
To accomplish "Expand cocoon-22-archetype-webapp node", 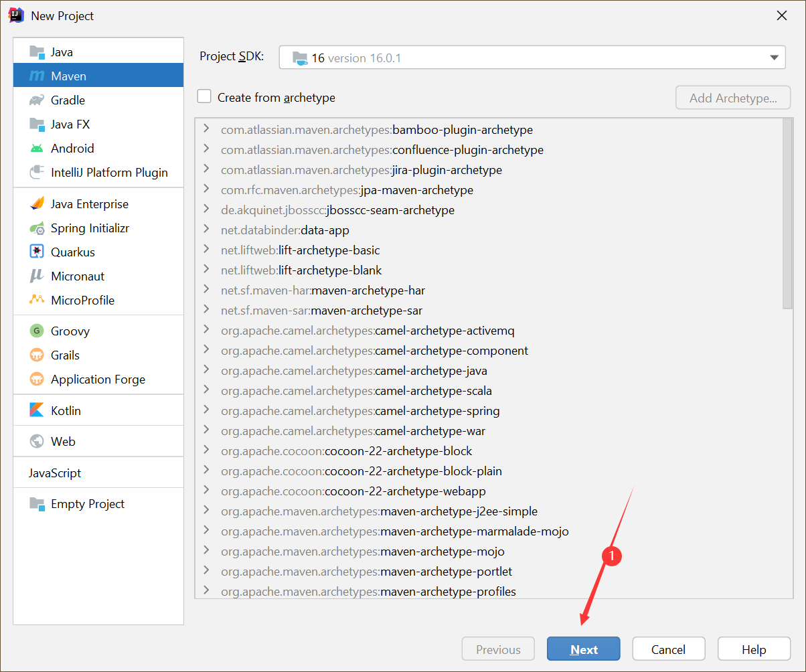I will point(206,491).
